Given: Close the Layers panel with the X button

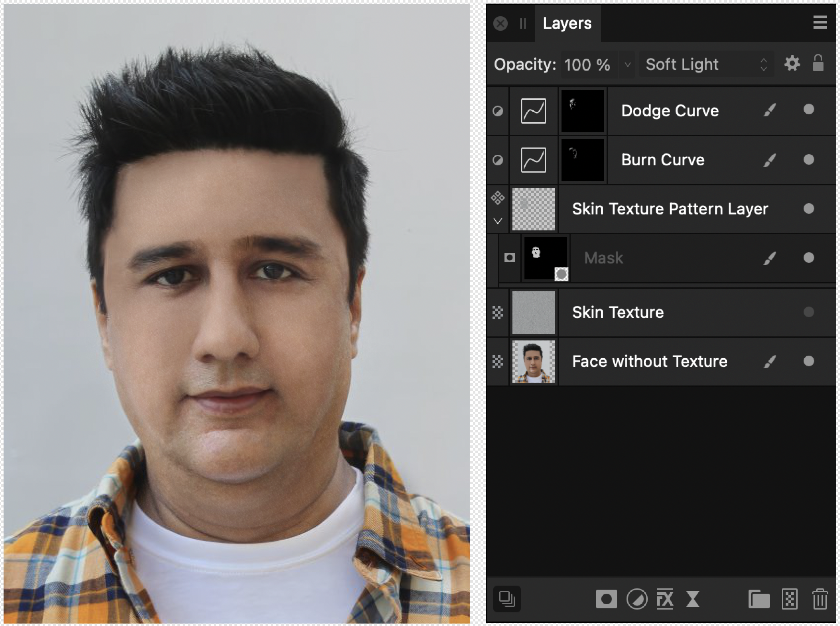Looking at the screenshot, I should (500, 24).
